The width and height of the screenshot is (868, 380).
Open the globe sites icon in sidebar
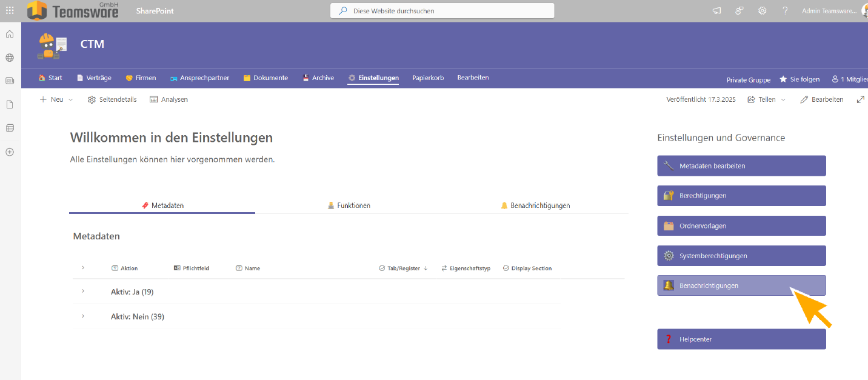[10, 58]
